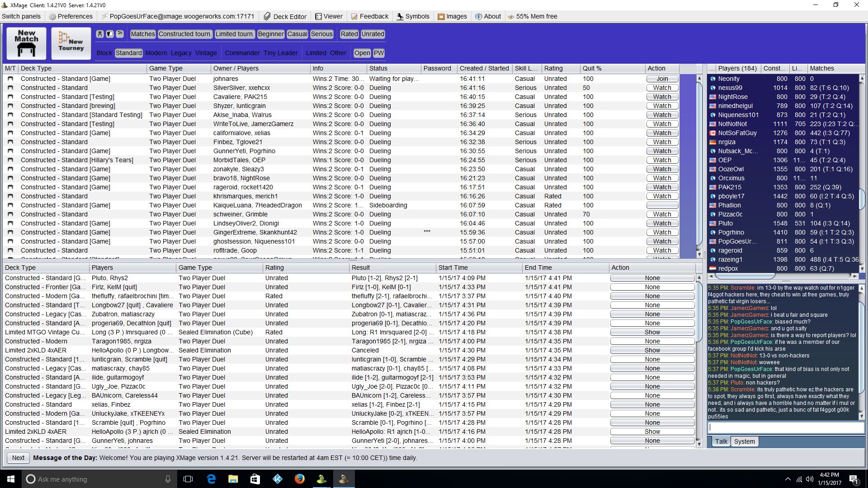Viewport: 868px width, 488px height.
Task: Open Firefox from taskbar
Action: tap(299, 479)
